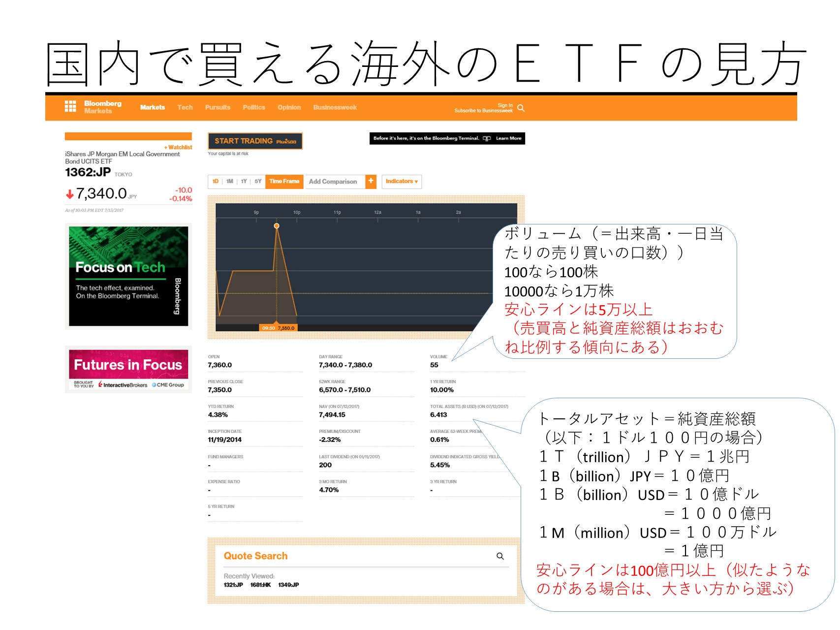Click the plus icon next to Add Comparison
The height and width of the screenshot is (630, 840).
(x=371, y=182)
